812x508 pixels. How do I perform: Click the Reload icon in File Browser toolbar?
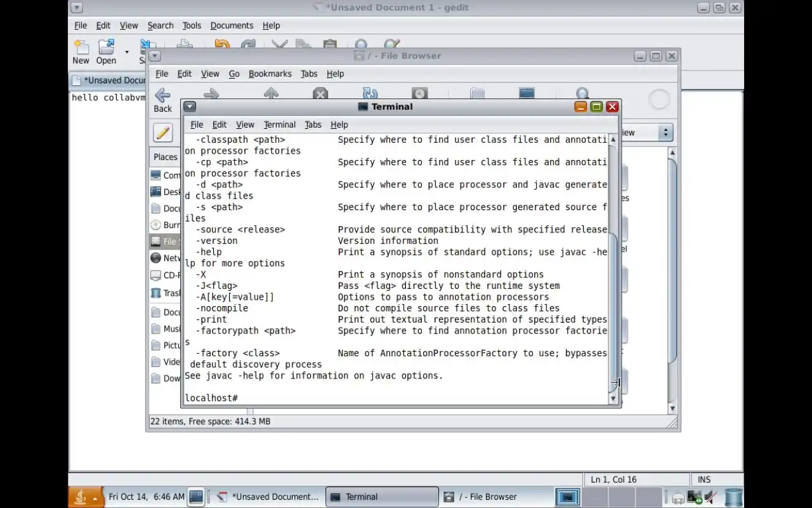[x=370, y=94]
